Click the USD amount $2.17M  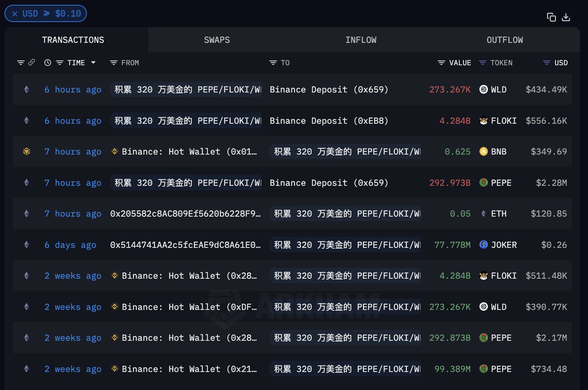(x=552, y=338)
